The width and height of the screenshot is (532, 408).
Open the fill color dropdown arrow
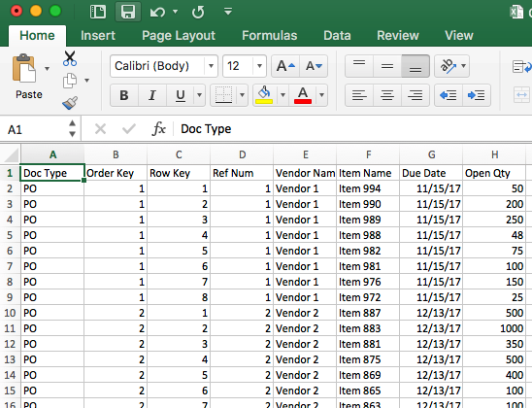coord(283,95)
